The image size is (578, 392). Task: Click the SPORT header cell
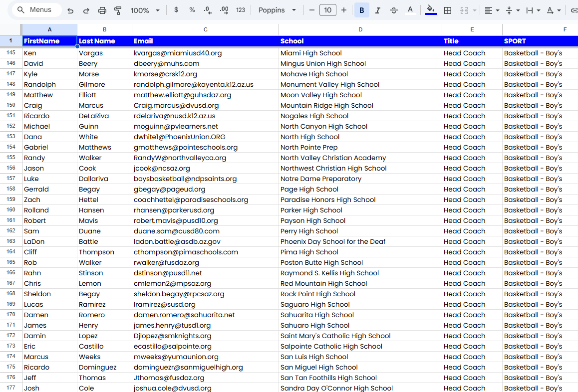coord(540,41)
